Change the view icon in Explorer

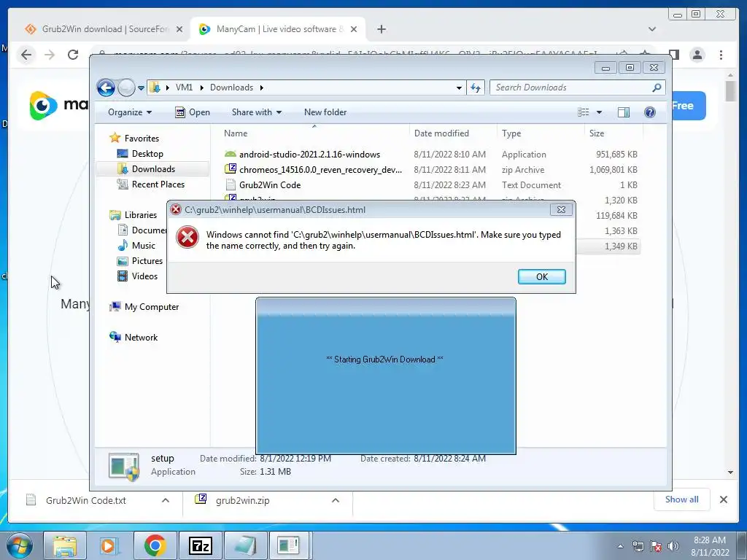click(x=583, y=112)
